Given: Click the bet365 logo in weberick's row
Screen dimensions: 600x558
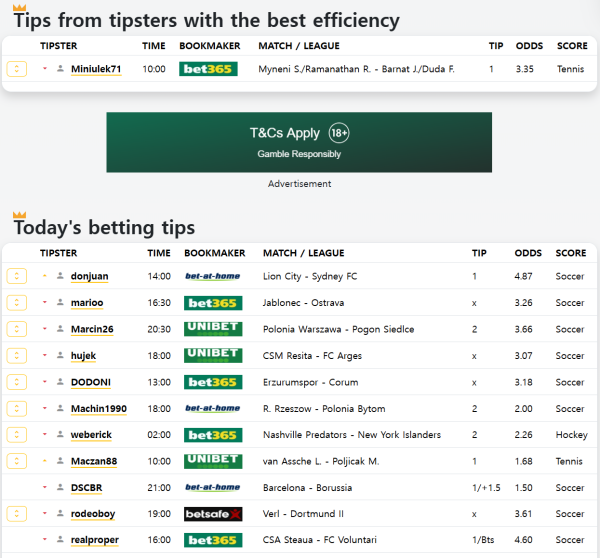Looking at the screenshot, I should pos(213,435).
